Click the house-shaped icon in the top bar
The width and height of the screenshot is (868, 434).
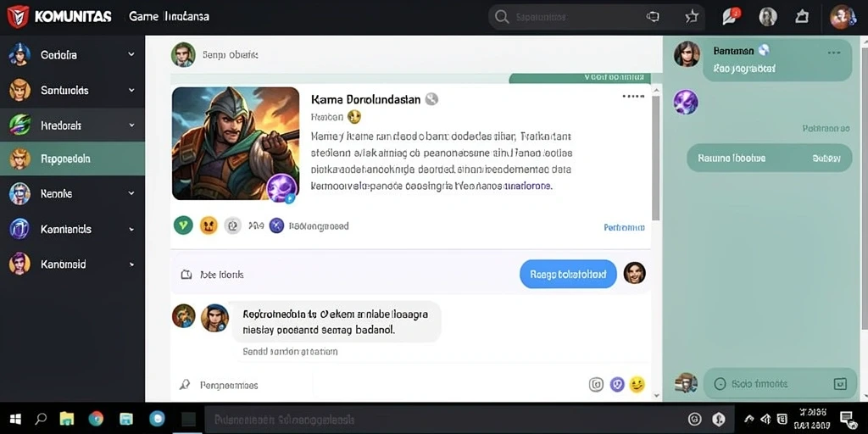pos(802,17)
